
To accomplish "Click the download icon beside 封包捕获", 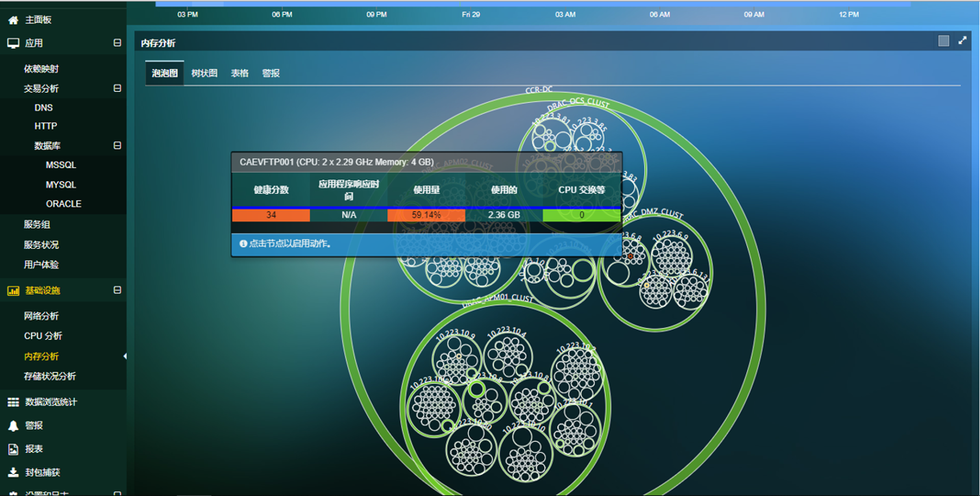I will click(x=13, y=472).
